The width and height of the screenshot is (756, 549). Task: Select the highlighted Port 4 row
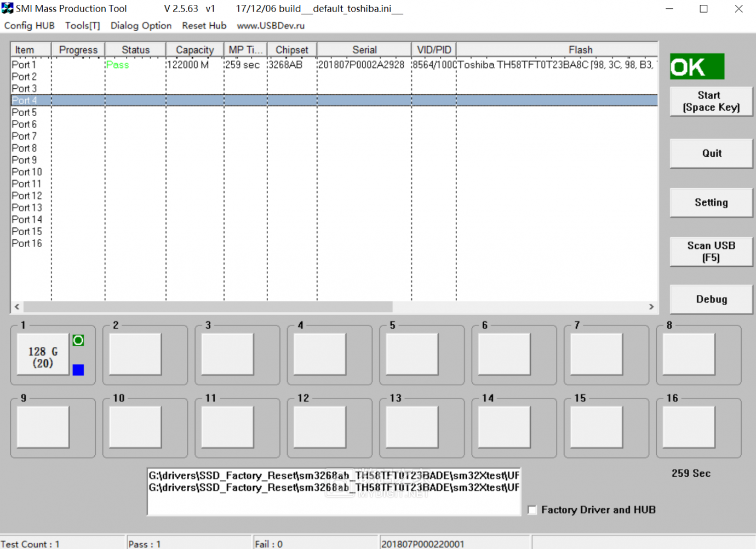tap(334, 100)
